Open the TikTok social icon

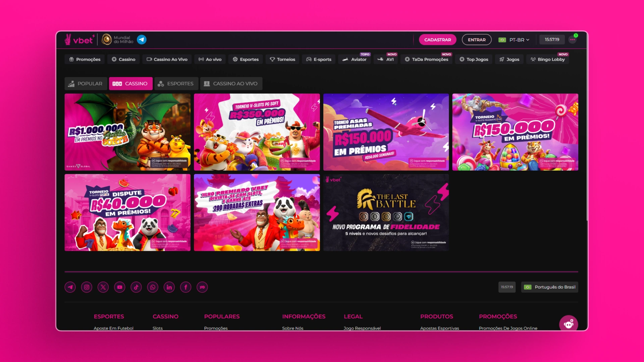point(136,287)
